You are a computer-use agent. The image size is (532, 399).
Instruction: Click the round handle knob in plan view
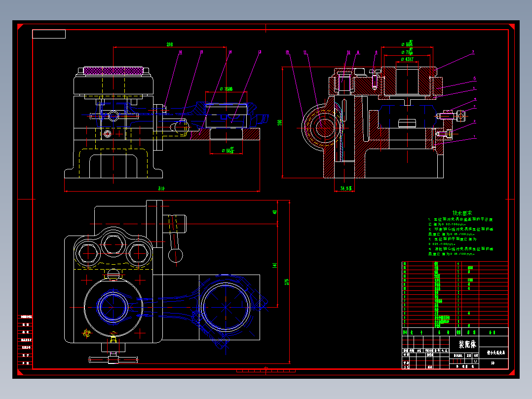pyautogui.click(x=175, y=255)
